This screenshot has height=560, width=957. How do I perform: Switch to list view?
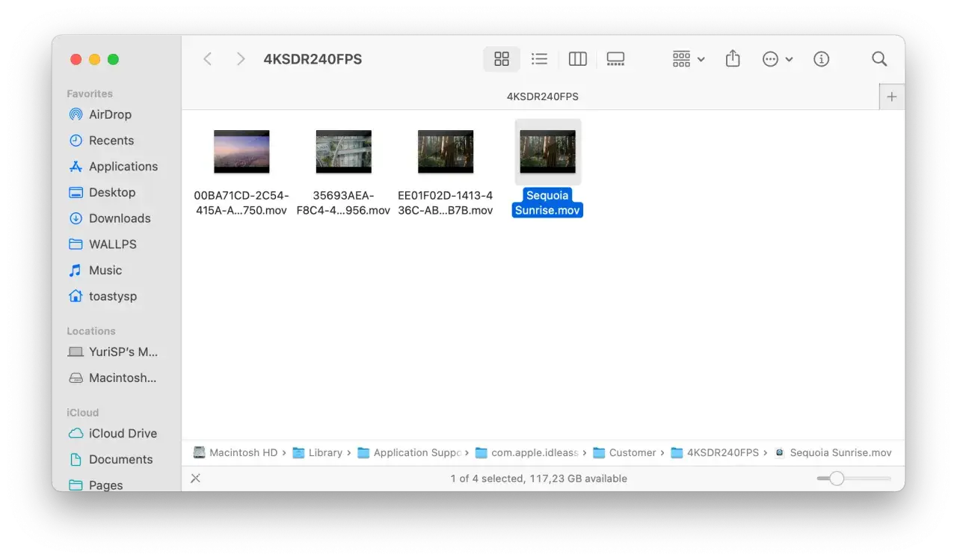click(x=539, y=58)
